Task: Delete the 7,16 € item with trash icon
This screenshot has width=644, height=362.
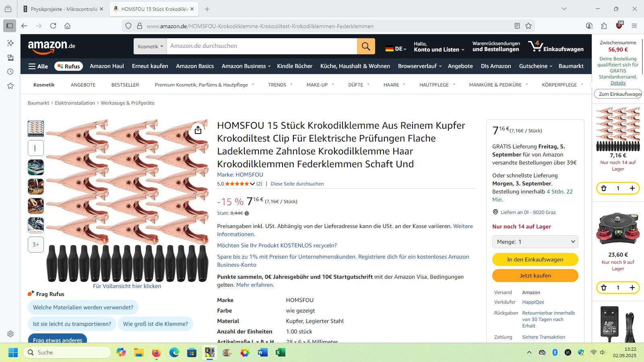Action: tap(604, 188)
